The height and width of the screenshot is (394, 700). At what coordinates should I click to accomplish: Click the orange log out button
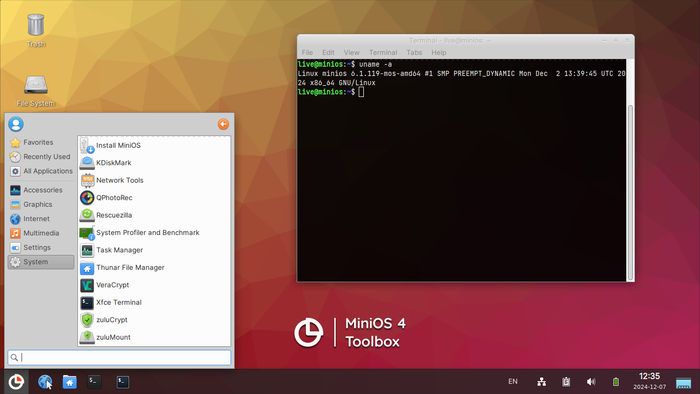pos(223,124)
